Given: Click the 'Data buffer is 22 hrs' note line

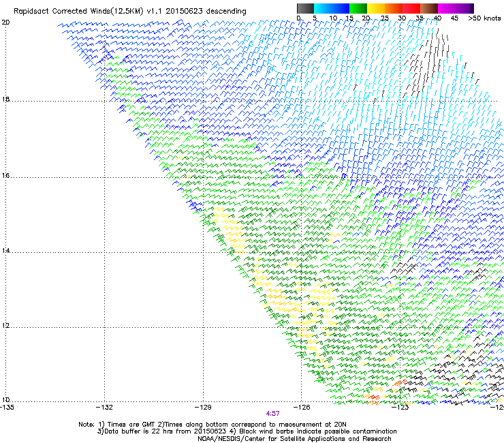Looking at the screenshot, I should (x=247, y=431).
